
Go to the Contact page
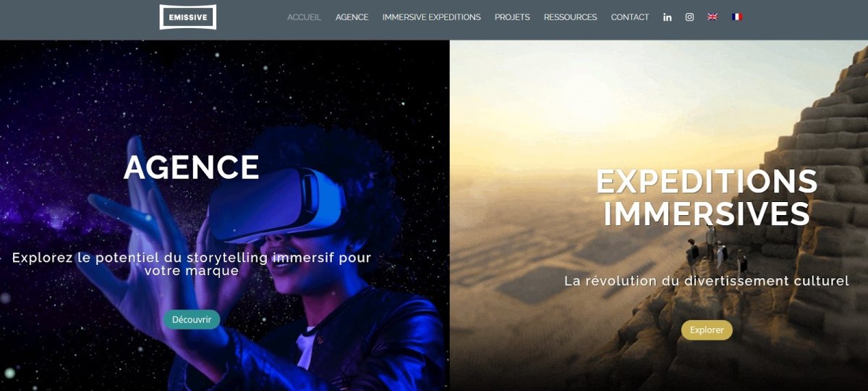(x=630, y=17)
